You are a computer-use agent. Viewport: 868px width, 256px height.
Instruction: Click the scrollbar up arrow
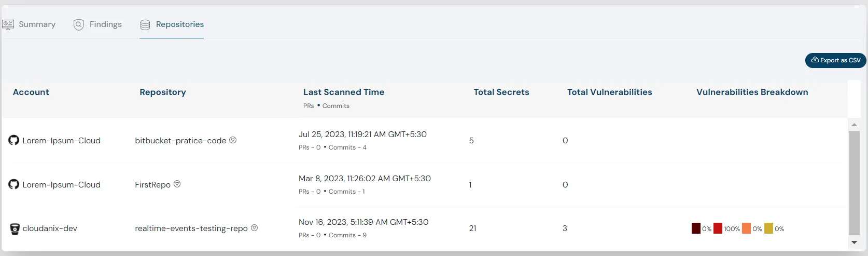[x=854, y=125]
